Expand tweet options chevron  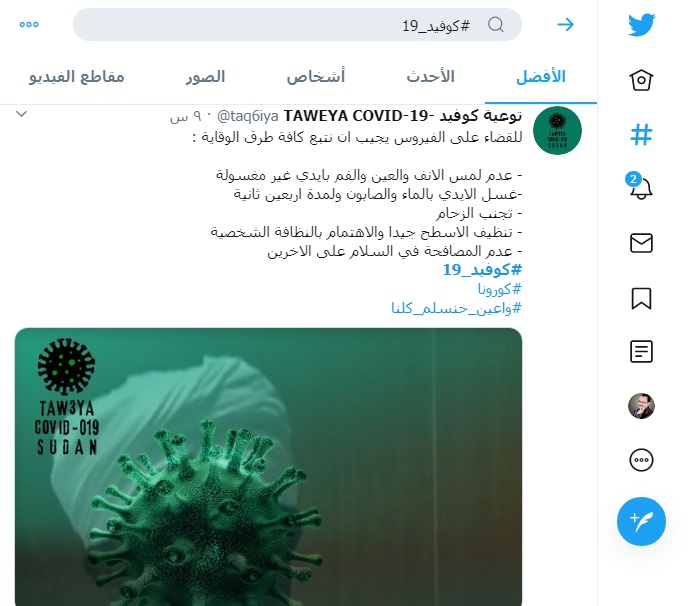tap(22, 114)
